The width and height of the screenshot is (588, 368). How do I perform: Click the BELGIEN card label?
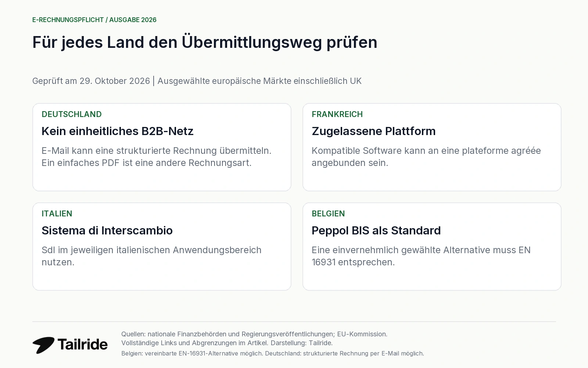click(328, 213)
